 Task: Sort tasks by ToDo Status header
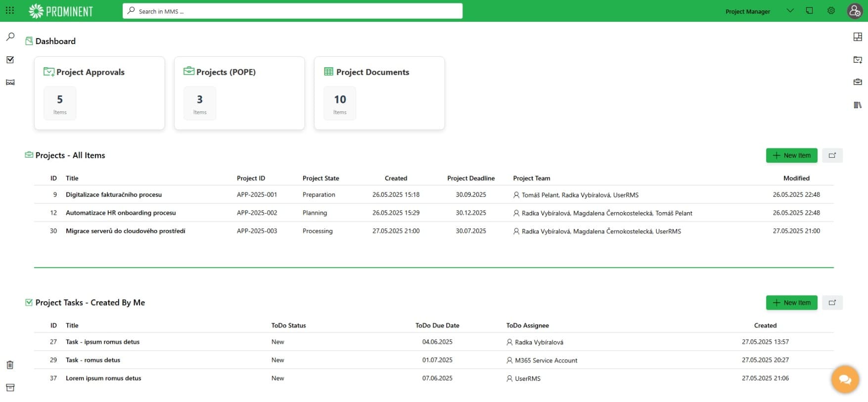(288, 325)
